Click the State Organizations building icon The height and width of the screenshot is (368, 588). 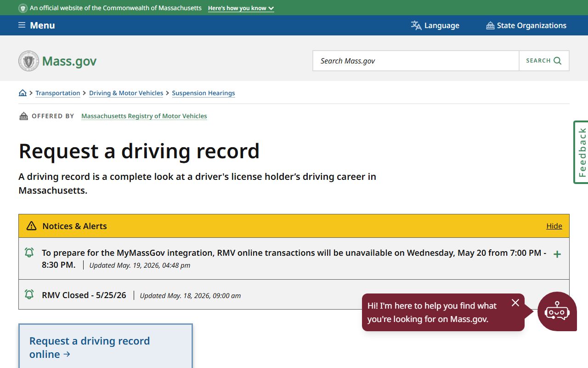pyautogui.click(x=490, y=25)
